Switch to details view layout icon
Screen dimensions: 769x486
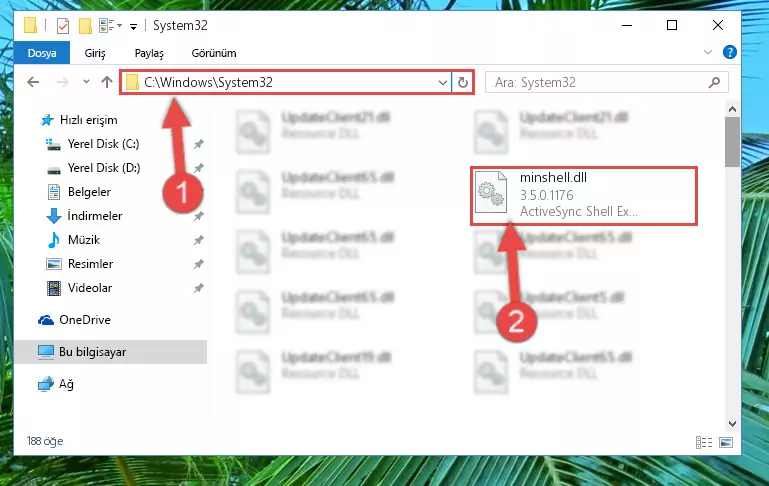pyautogui.click(x=704, y=442)
